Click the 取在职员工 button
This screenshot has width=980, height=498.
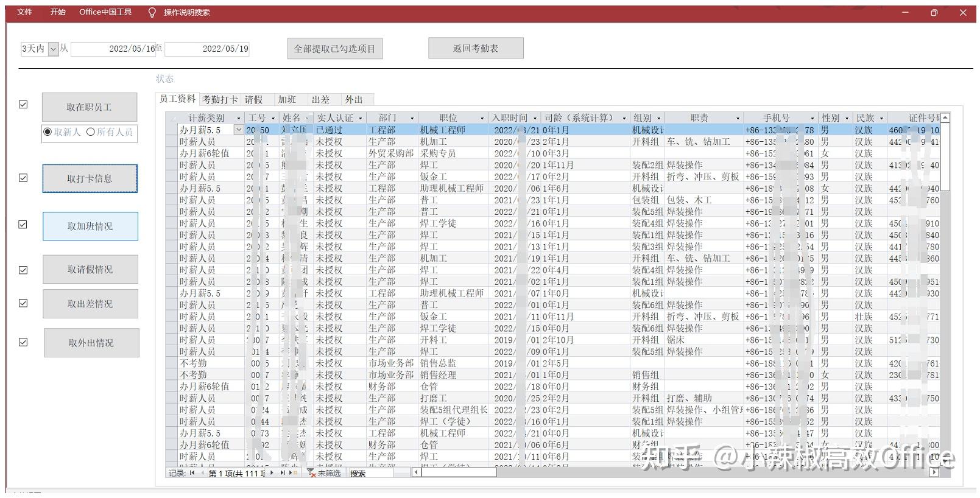click(x=90, y=107)
